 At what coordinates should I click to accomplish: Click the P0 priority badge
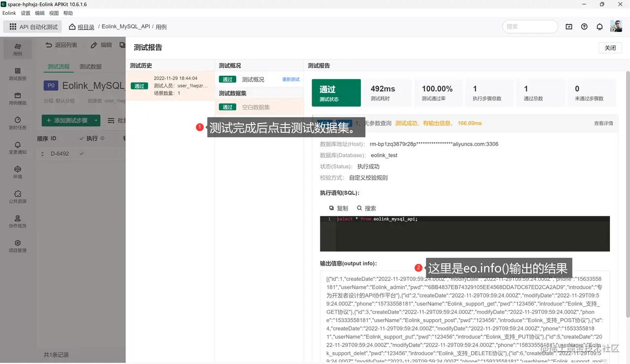(51, 86)
